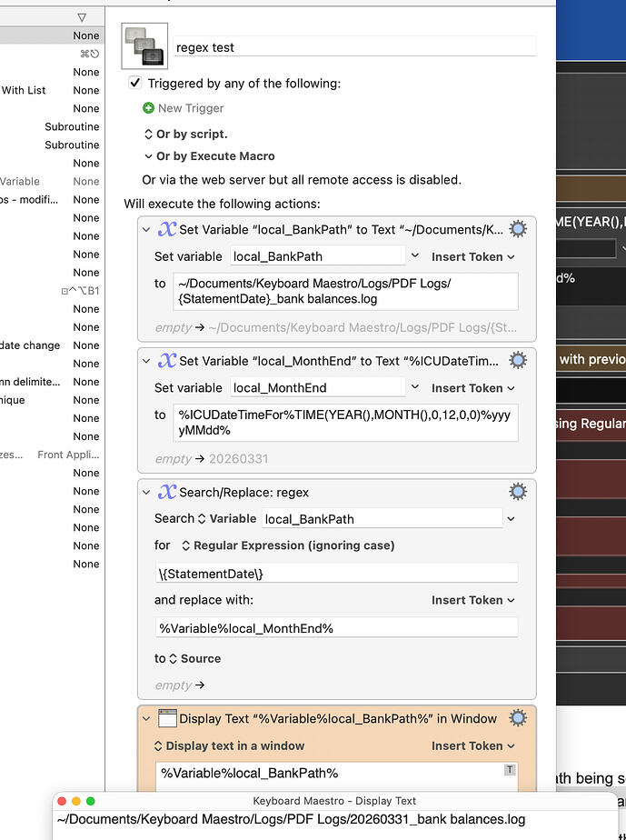626x840 pixels.
Task: Minimize the Display Text window with yellow button
Action: coord(76,801)
